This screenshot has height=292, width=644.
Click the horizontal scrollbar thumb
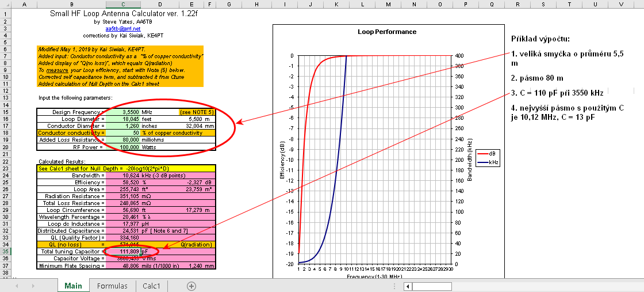click(x=431, y=286)
